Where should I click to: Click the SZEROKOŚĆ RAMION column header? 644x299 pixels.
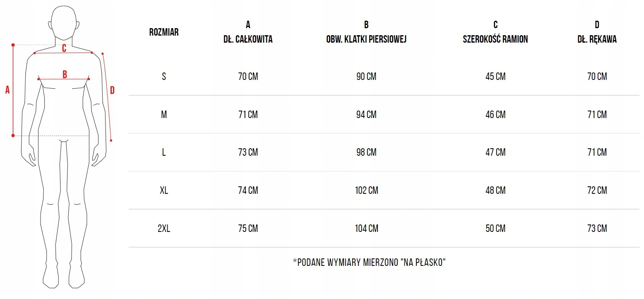(x=495, y=39)
